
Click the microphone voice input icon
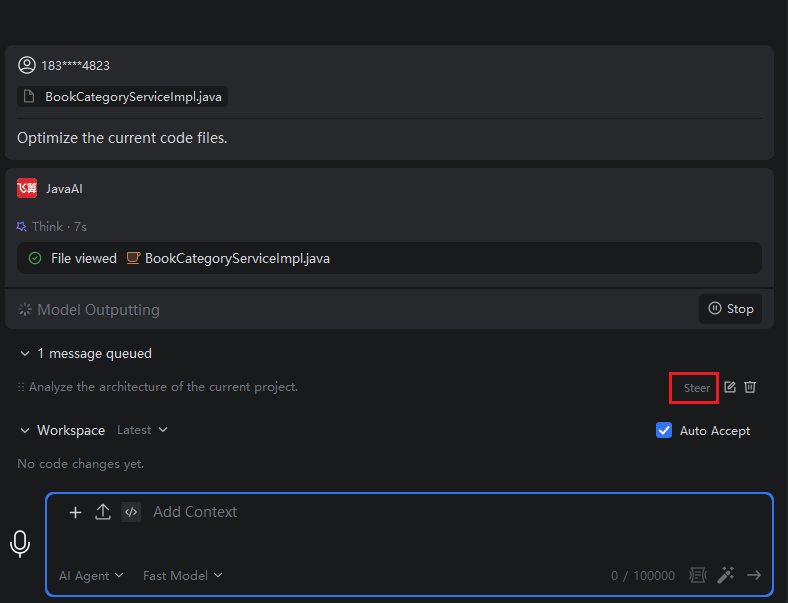click(20, 544)
